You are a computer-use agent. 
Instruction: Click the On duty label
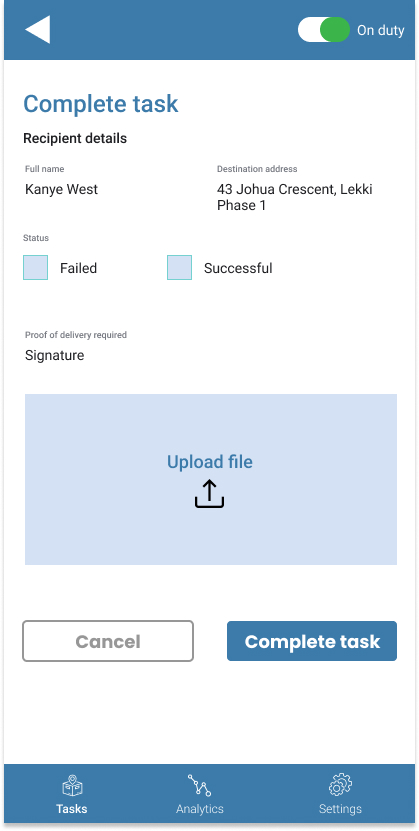[x=380, y=30]
